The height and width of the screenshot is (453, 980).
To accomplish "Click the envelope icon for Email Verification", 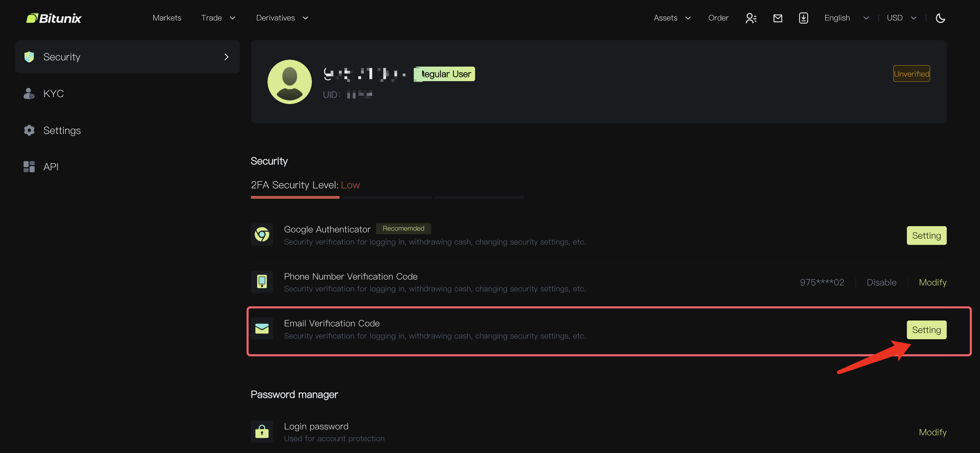I will coord(262,328).
